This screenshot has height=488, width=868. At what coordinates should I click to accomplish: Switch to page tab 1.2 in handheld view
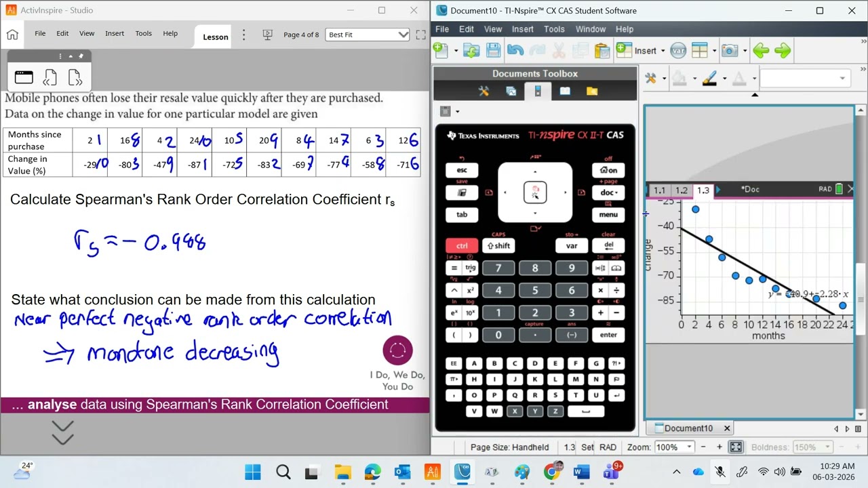pos(681,190)
